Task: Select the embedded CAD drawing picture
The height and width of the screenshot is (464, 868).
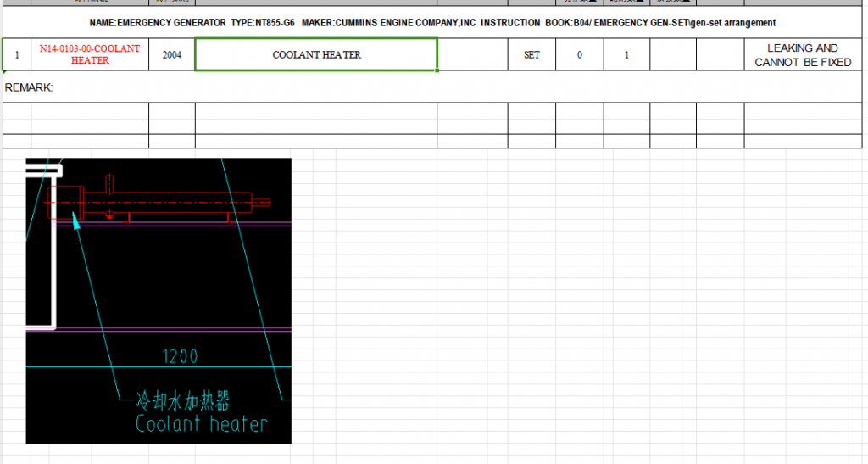Action: pos(159,300)
